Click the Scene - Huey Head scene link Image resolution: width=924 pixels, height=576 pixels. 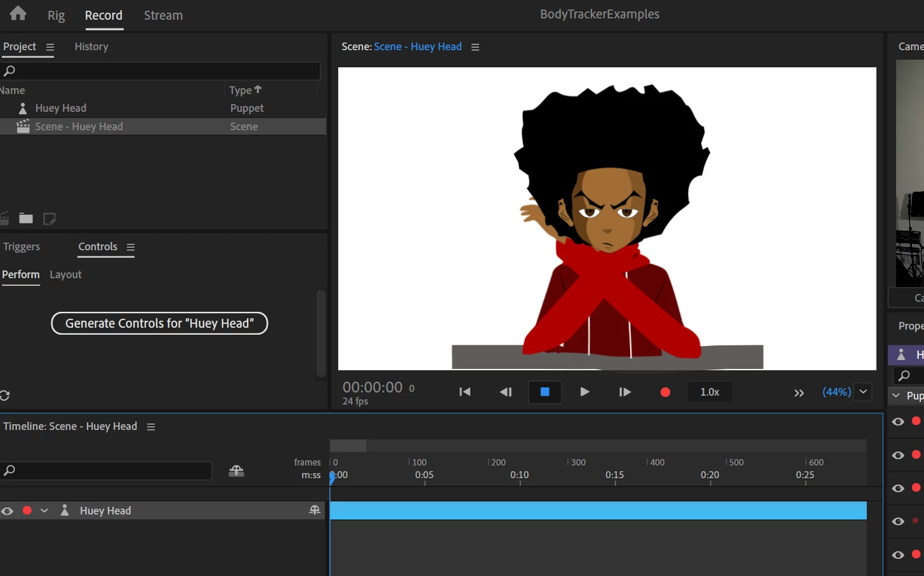[x=418, y=46]
